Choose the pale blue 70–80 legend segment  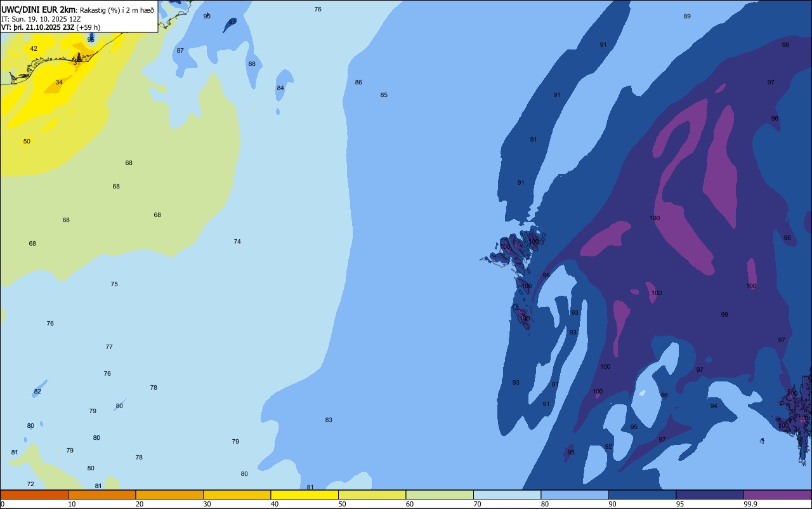(507, 494)
